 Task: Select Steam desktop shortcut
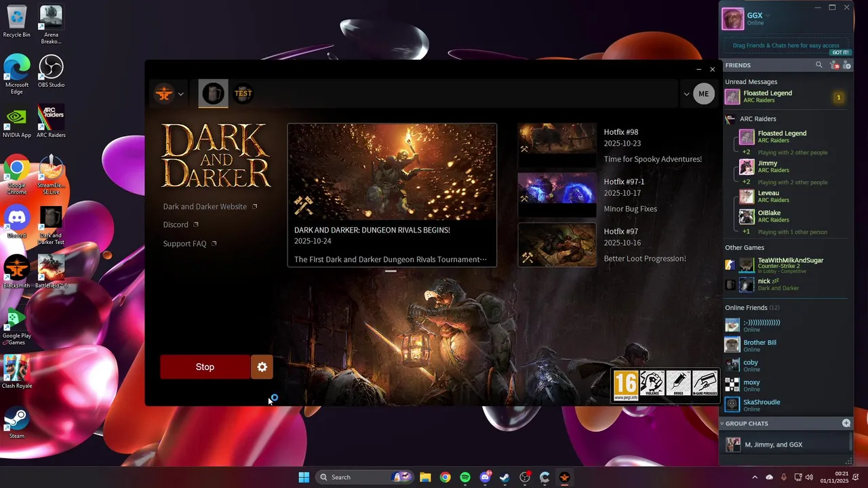16,422
